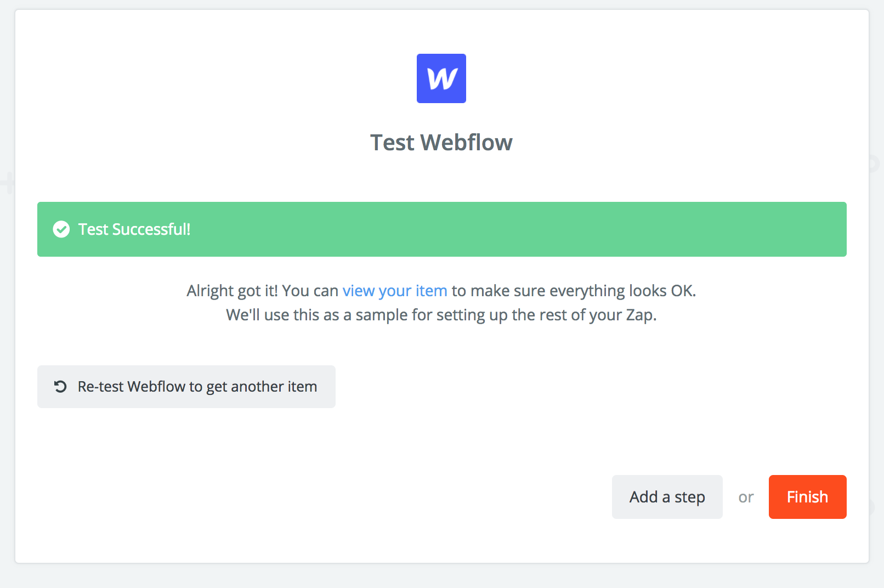The height and width of the screenshot is (588, 884).
Task: Click the empty right side of the green banner
Action: pos(603,229)
